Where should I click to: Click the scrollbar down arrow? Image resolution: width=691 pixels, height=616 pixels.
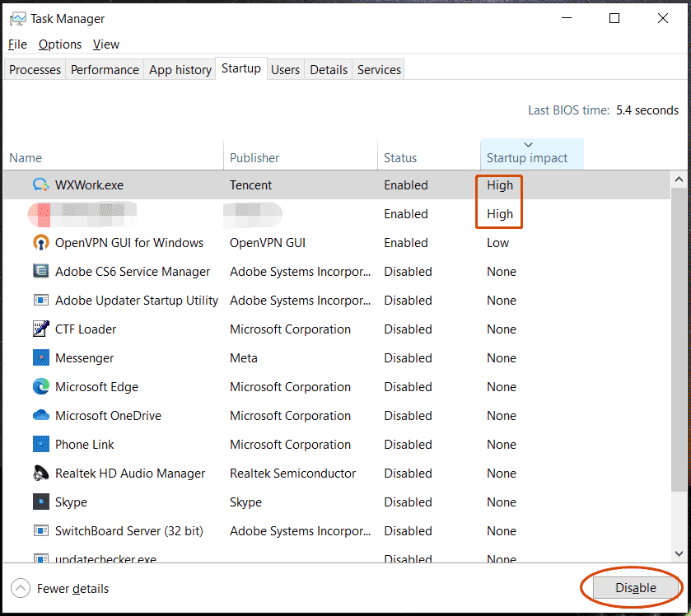click(679, 553)
